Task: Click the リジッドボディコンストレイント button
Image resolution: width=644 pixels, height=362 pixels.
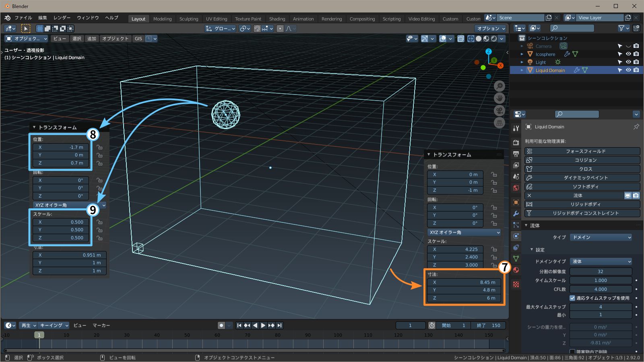Action: pos(582,213)
